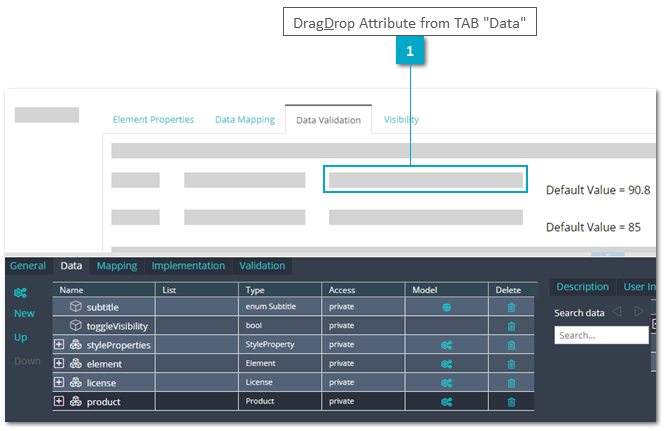Open the globe model icon for subtitle

click(x=446, y=307)
